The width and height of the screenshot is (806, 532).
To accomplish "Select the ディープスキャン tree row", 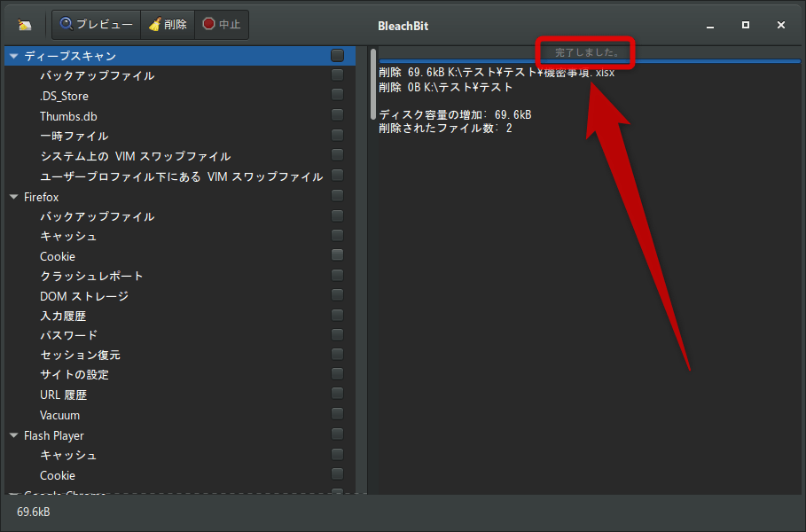I will click(x=180, y=56).
